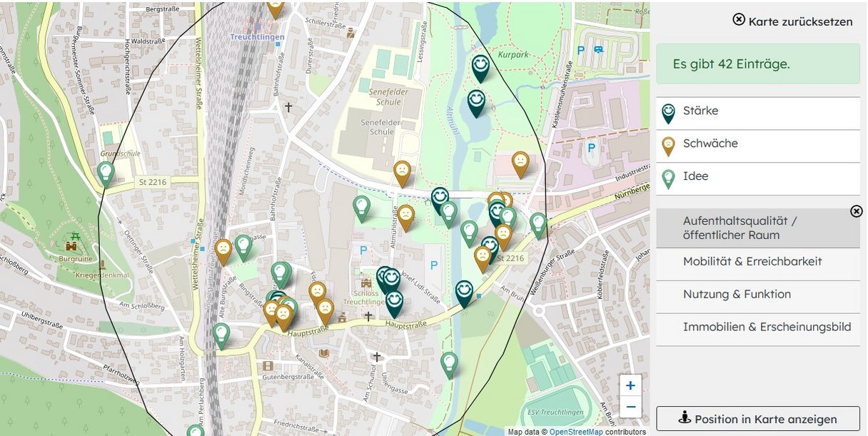Image resolution: width=868 pixels, height=436 pixels.
Task: Open the OpenStreetMap attribution link
Action: click(576, 432)
